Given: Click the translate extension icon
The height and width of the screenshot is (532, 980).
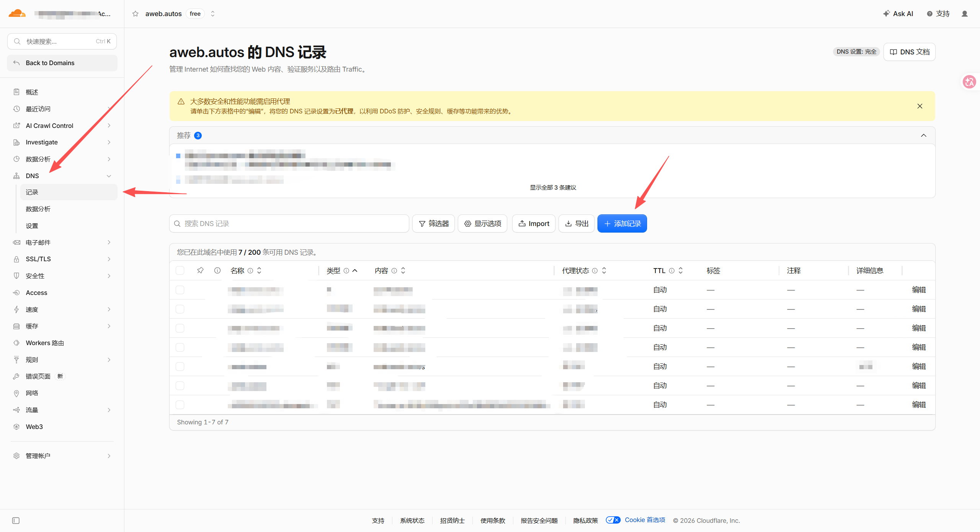Looking at the screenshot, I should click(969, 82).
